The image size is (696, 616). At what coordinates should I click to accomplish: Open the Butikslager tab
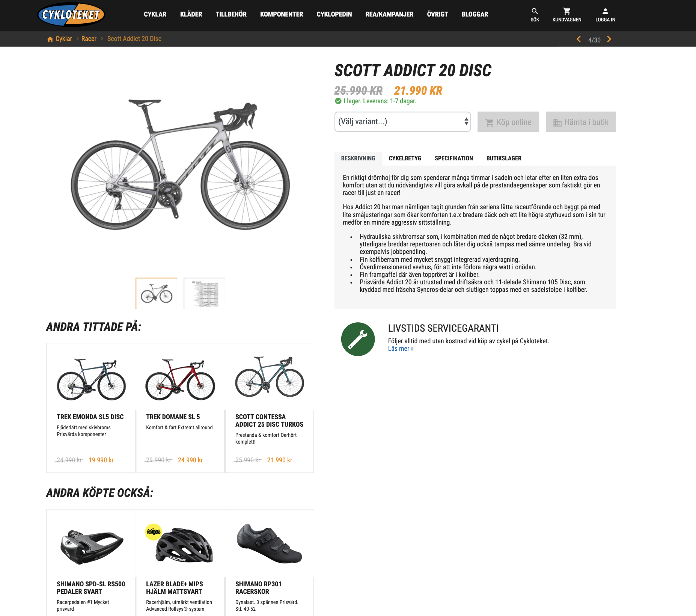504,159
